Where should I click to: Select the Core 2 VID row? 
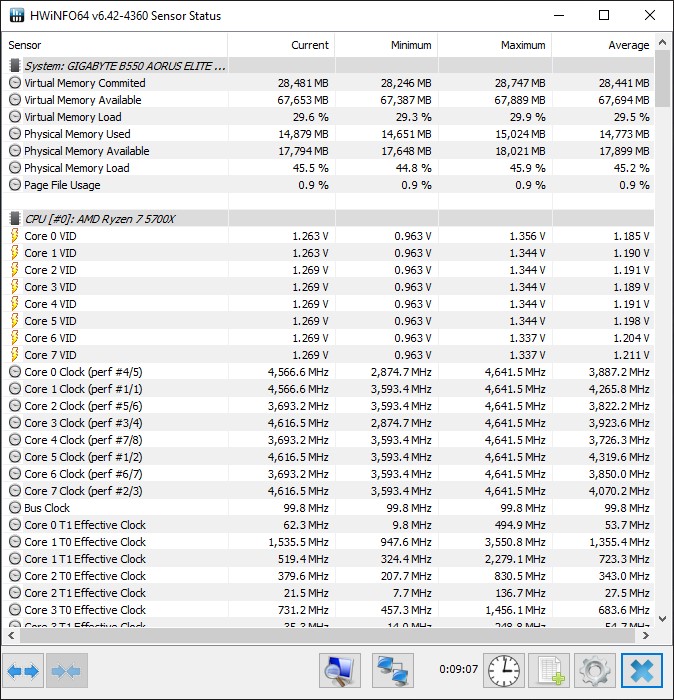(329, 270)
